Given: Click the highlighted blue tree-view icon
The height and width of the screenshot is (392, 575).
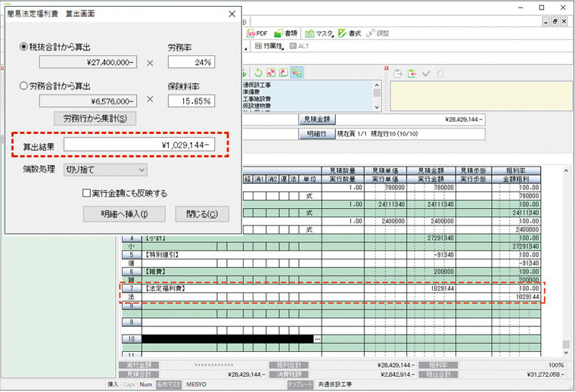Looking at the screenshot, I should (x=297, y=73).
